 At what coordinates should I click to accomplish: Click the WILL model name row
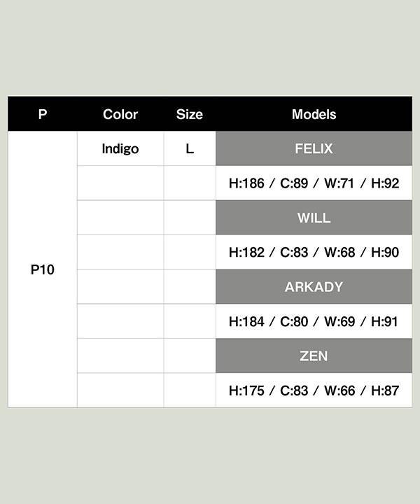pos(314,218)
